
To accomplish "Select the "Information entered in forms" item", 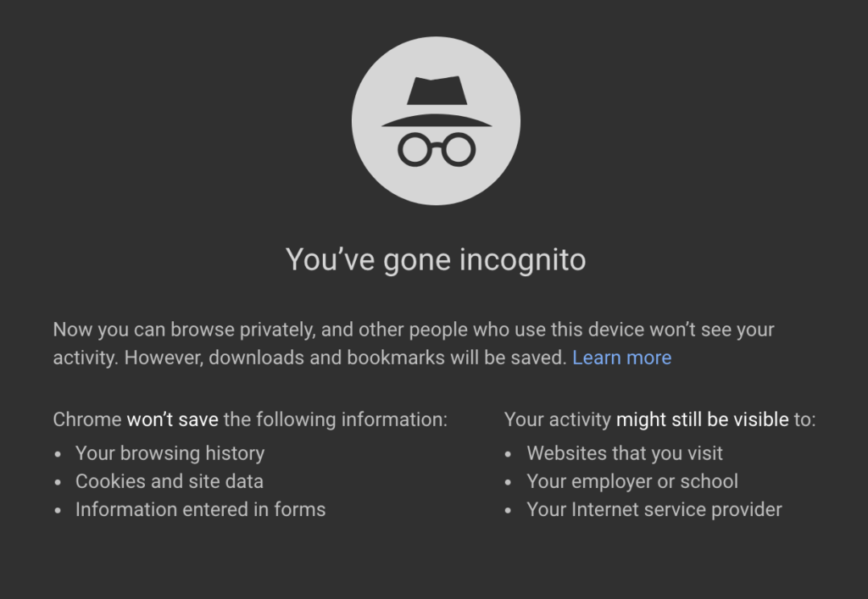I will pyautogui.click(x=200, y=509).
